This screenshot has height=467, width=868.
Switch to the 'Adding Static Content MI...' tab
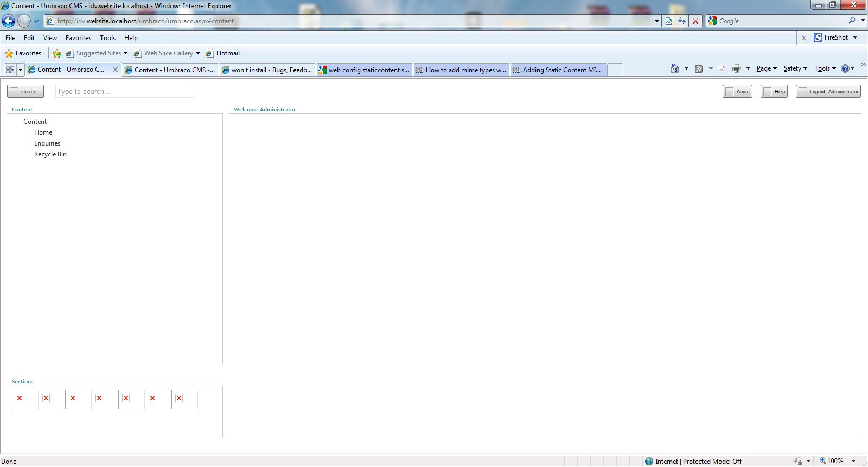558,70
